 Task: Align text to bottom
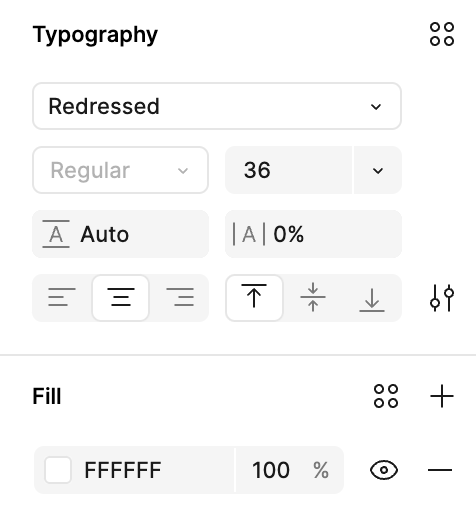click(372, 297)
